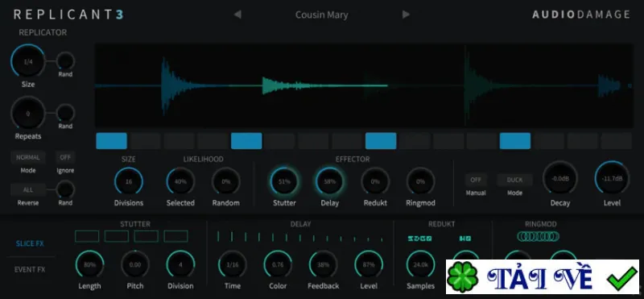Click the second Stutter pattern box
Viewport: 644px width, 299px height.
pyautogui.click(x=116, y=236)
